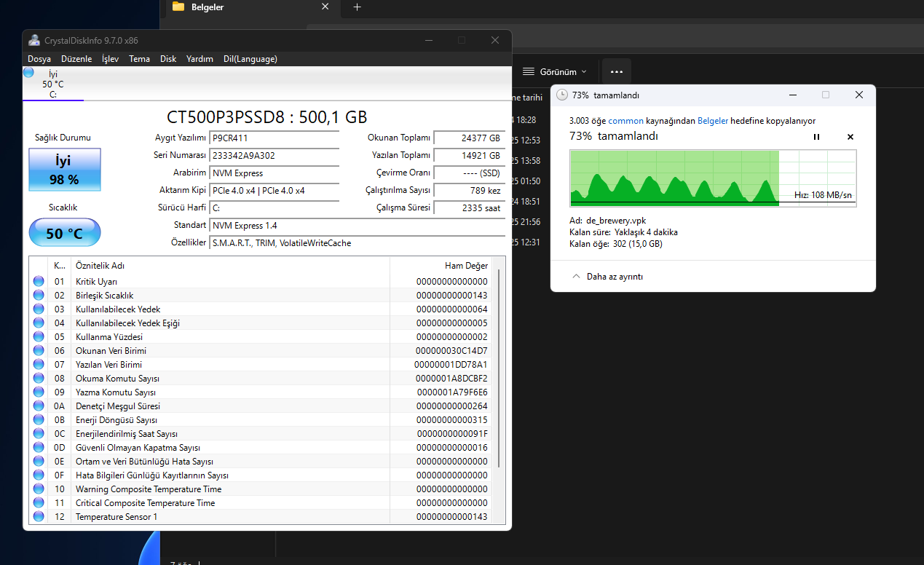
Task: Click the status orb for 0A Denetçi Meşgul Süresi
Action: [x=39, y=406]
